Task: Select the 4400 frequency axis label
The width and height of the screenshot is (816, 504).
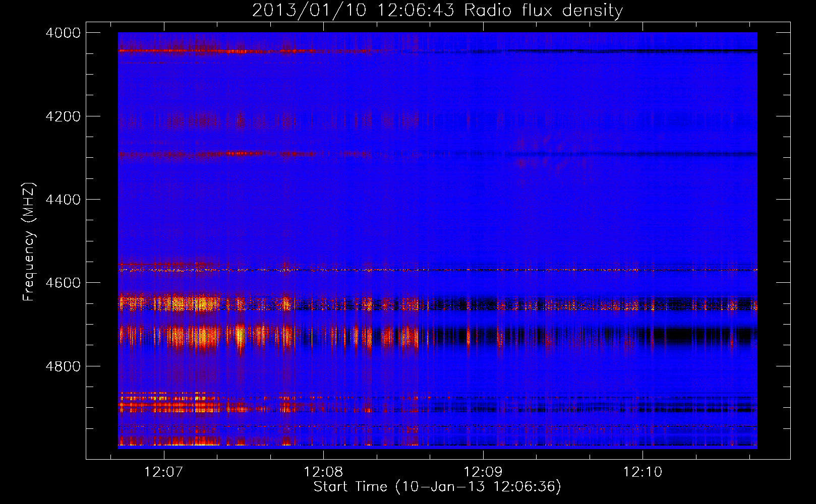Action: point(63,200)
